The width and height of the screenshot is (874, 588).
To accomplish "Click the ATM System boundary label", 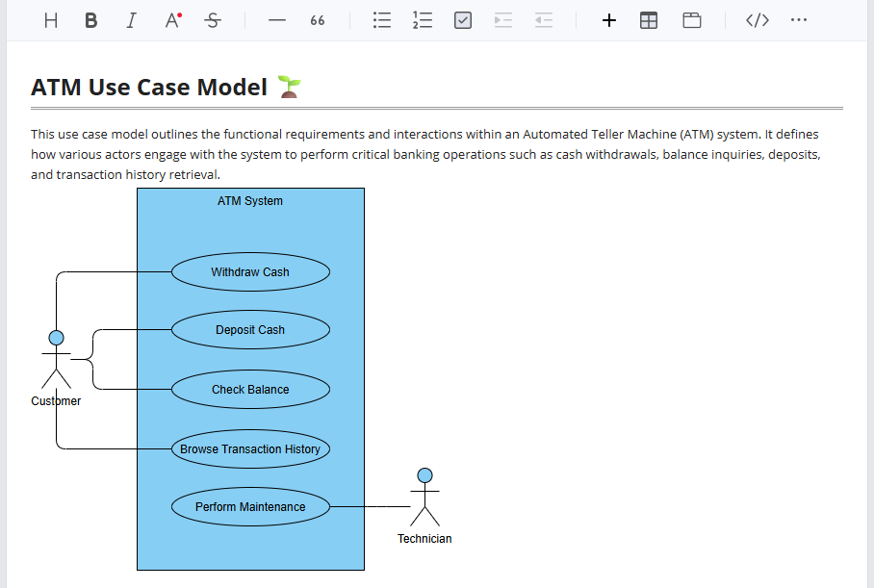I will [250, 201].
